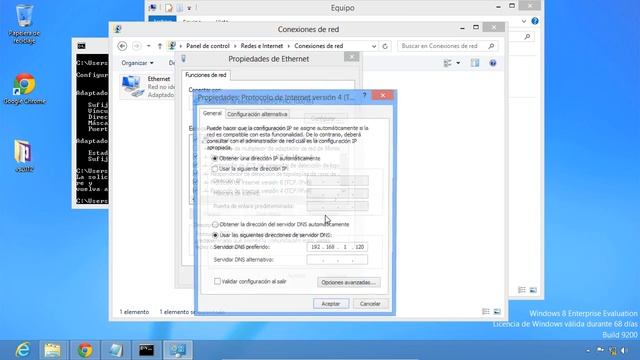Close the IPv4 properties dialog
This screenshot has height=360, width=640.
(x=383, y=95)
